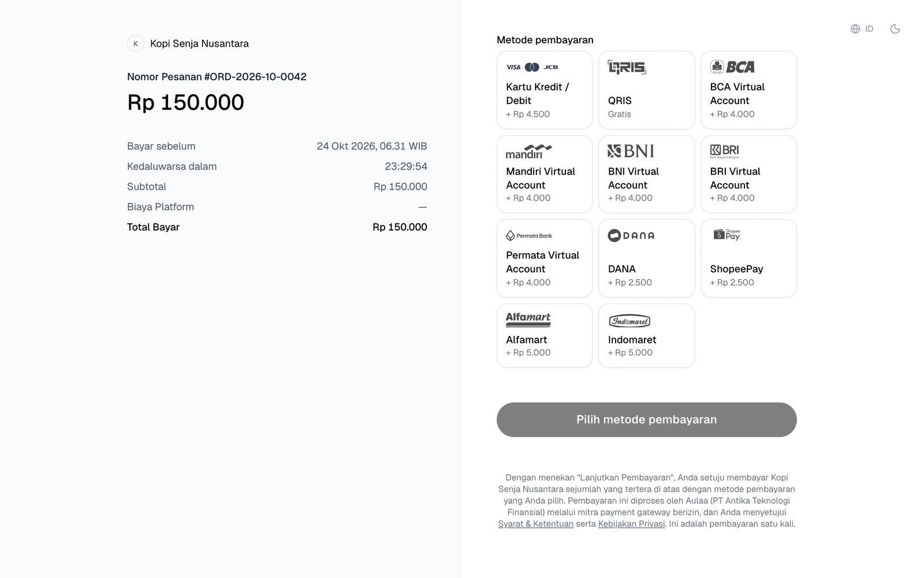Click the BRI logo icon
Screen dimensions: 924x578
[725, 151]
